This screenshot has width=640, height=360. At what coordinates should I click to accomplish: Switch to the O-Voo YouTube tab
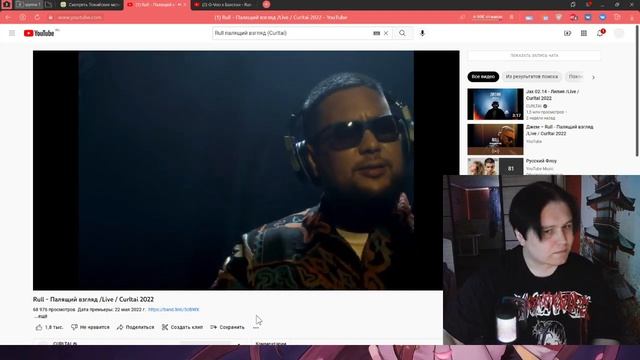225,4
